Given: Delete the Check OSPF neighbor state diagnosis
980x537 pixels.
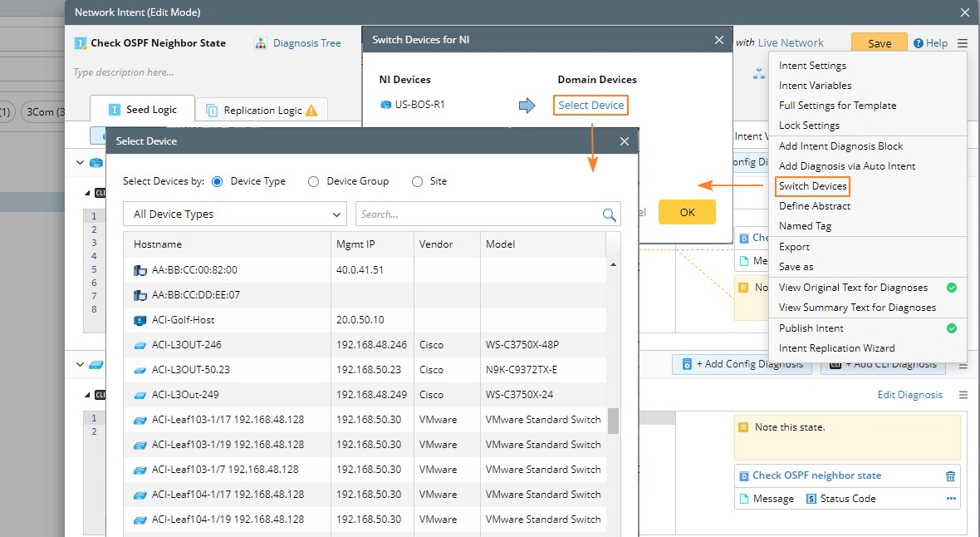Looking at the screenshot, I should pos(950,476).
